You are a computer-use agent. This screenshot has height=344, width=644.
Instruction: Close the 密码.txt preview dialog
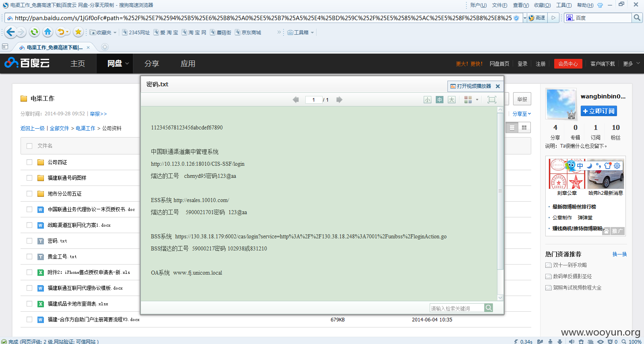click(x=498, y=86)
